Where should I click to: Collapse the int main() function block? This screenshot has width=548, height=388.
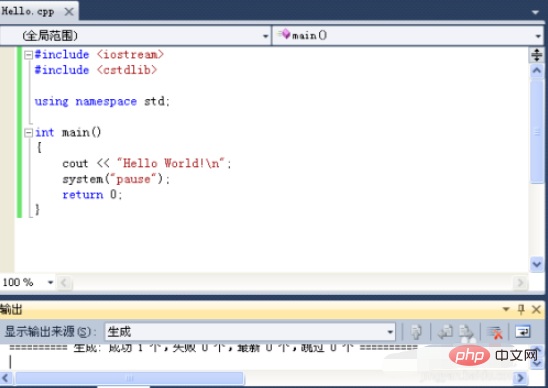(x=28, y=132)
